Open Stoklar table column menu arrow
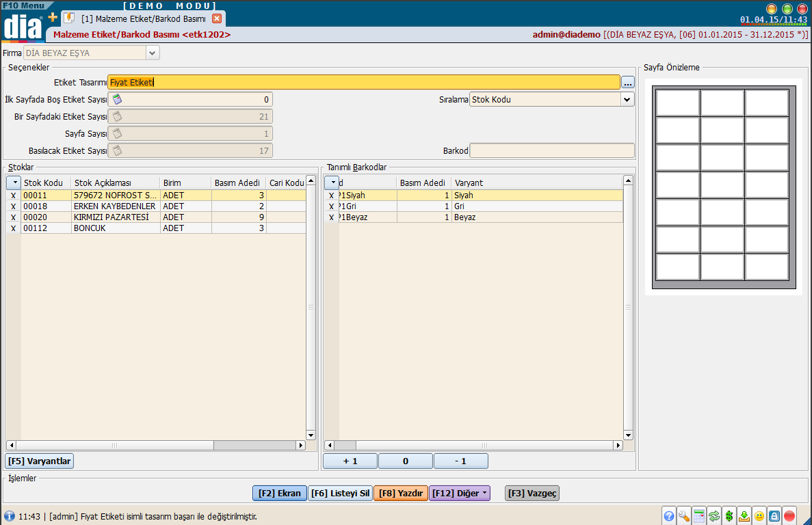 (x=14, y=183)
